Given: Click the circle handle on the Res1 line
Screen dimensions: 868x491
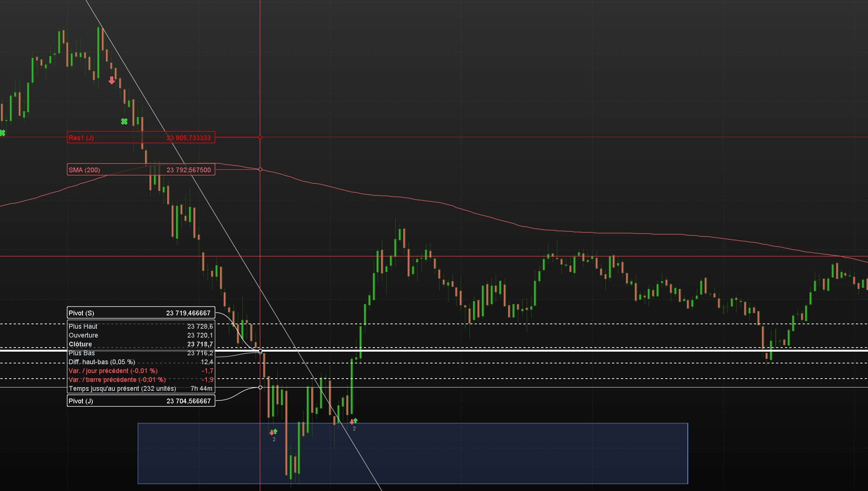Looking at the screenshot, I should coord(260,137).
